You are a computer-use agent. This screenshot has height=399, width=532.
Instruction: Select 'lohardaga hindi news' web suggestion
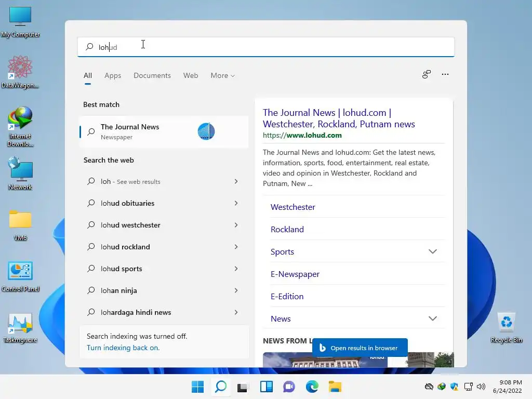[x=164, y=312]
